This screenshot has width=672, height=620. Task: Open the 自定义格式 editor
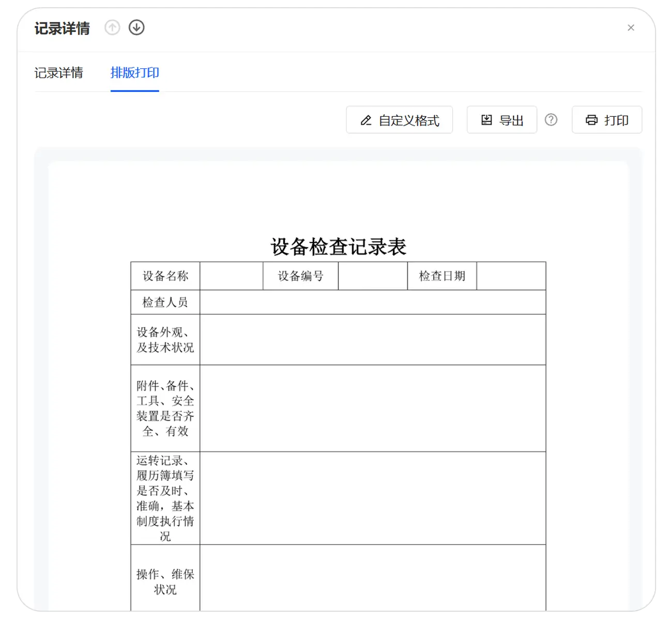[x=400, y=120]
